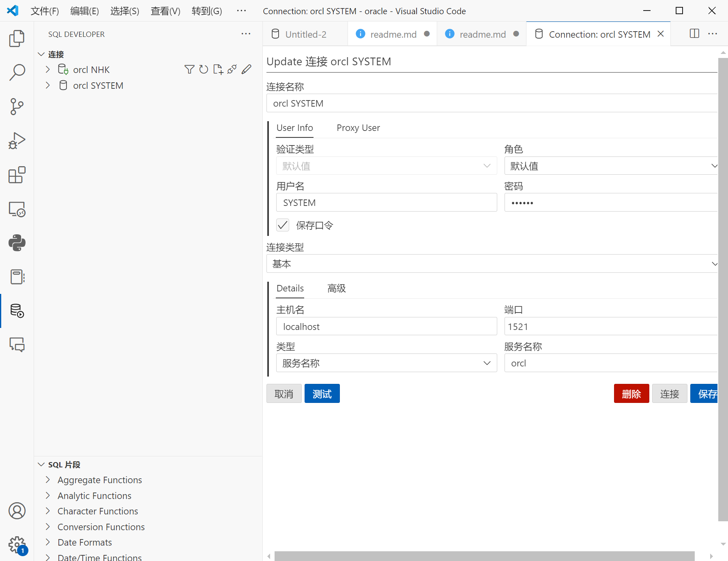Open the SQL Developer database view
Image resolution: width=728 pixels, height=561 pixels.
pos(17,311)
